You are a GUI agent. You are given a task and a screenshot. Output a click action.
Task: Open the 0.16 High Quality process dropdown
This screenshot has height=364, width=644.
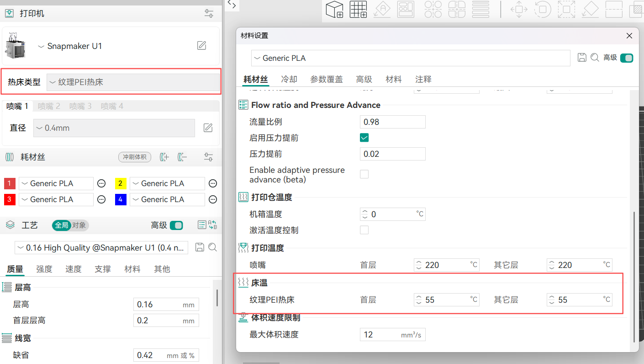[x=101, y=248]
